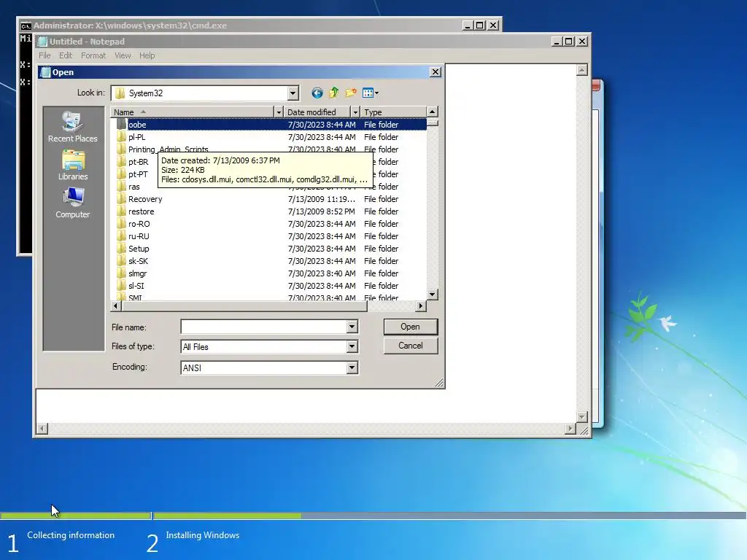Image resolution: width=747 pixels, height=560 pixels.
Task: Click the pt-BR folder name
Action: tap(138, 161)
